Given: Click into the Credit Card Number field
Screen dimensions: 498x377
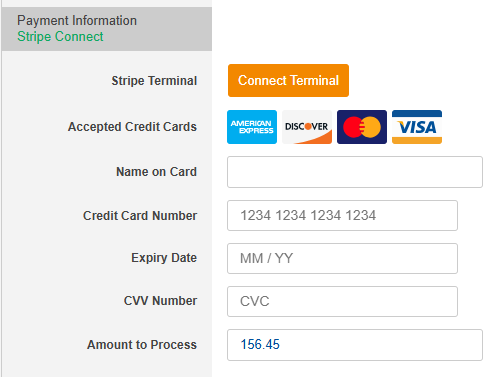Looking at the screenshot, I should point(342,215).
